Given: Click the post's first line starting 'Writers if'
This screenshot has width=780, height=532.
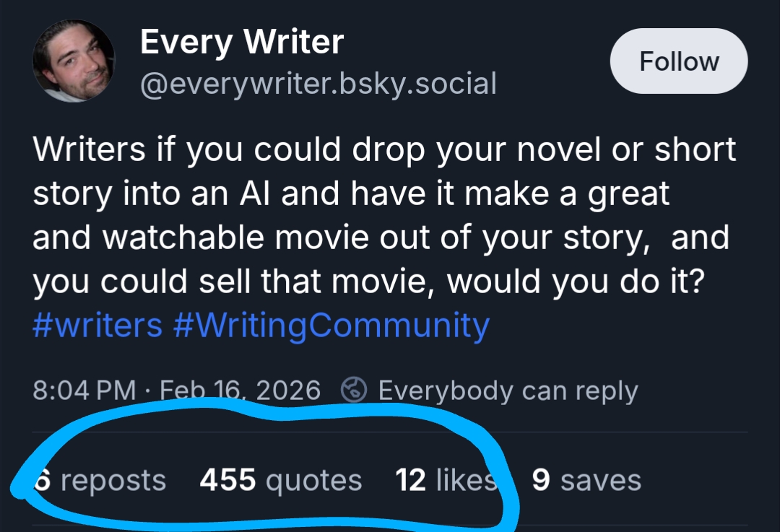Looking at the screenshot, I should click(383, 150).
